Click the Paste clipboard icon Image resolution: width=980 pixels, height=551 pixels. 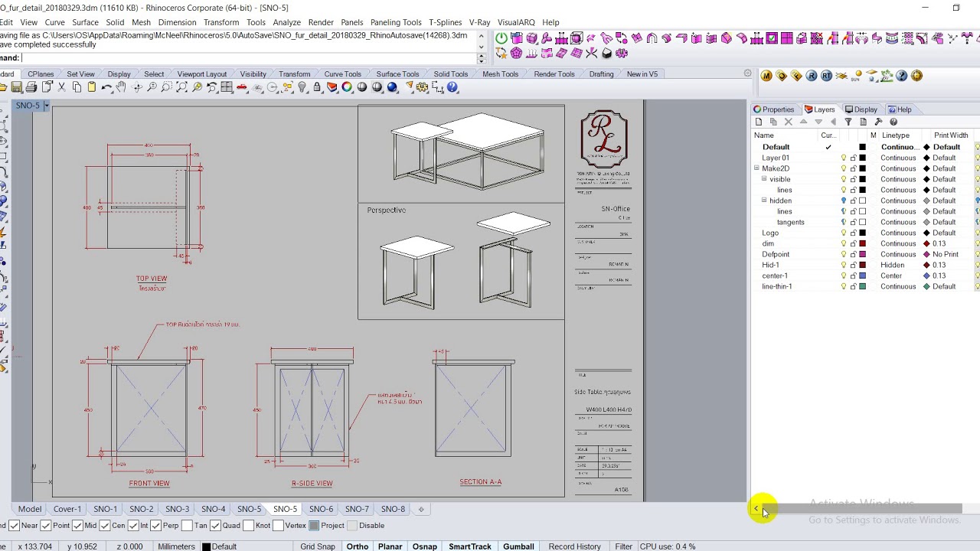92,87
